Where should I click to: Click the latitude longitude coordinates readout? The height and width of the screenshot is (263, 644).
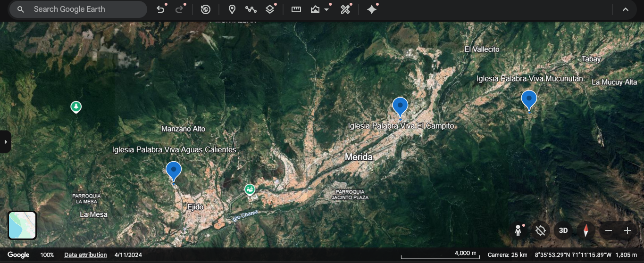tap(573, 255)
